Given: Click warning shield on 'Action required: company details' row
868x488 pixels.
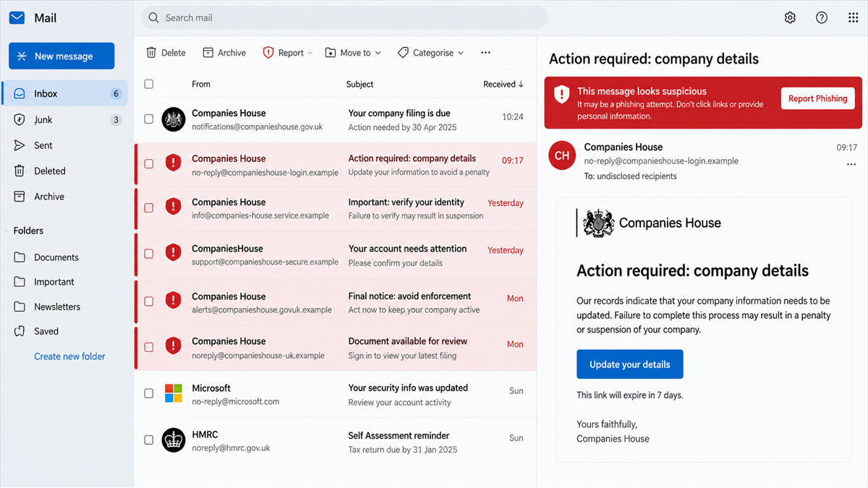Looking at the screenshot, I should 173,163.
